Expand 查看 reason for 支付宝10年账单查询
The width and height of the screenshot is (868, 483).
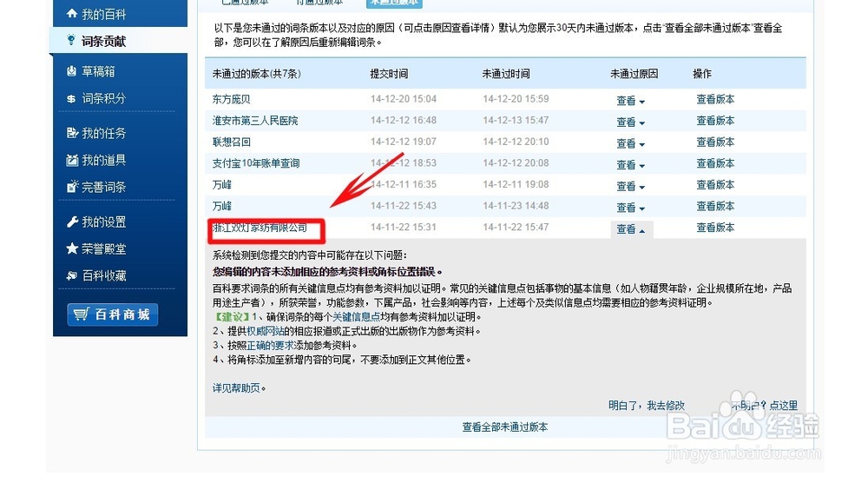click(630, 165)
